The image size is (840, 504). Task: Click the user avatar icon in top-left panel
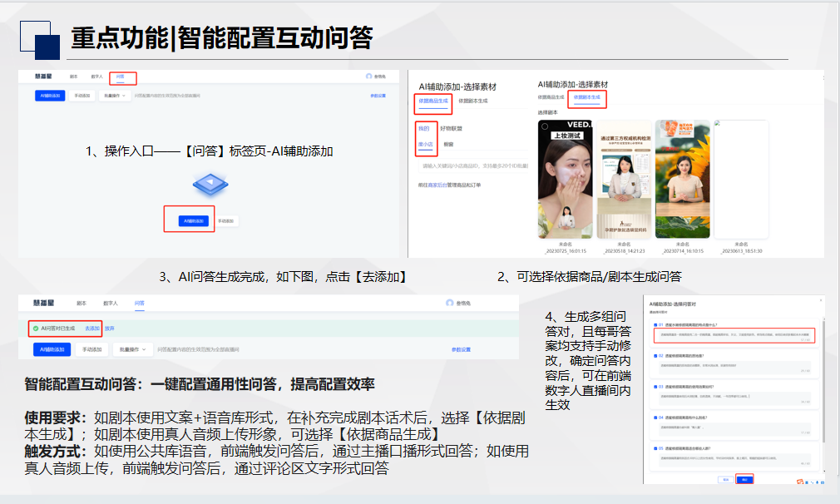[368, 77]
